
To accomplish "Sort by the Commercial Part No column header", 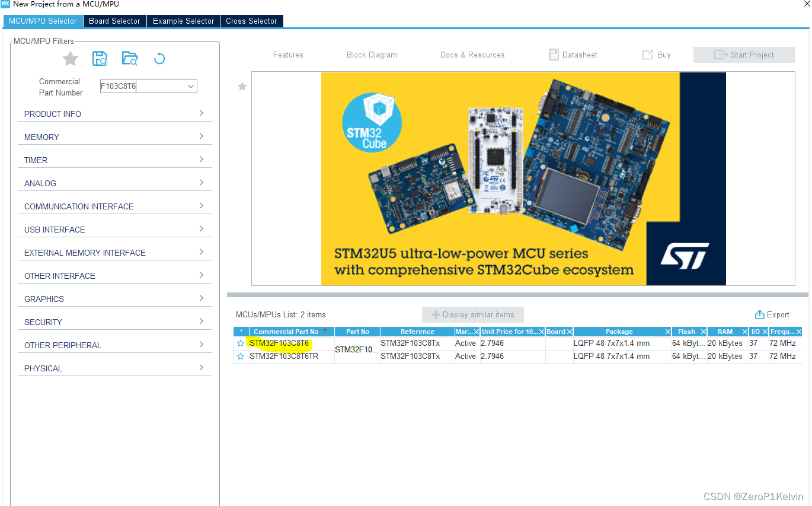I will [292, 332].
